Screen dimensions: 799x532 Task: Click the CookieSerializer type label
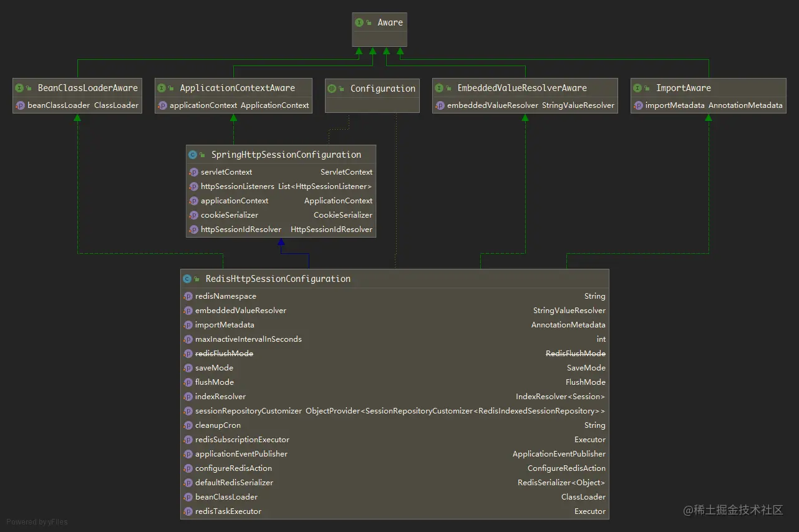(x=343, y=215)
